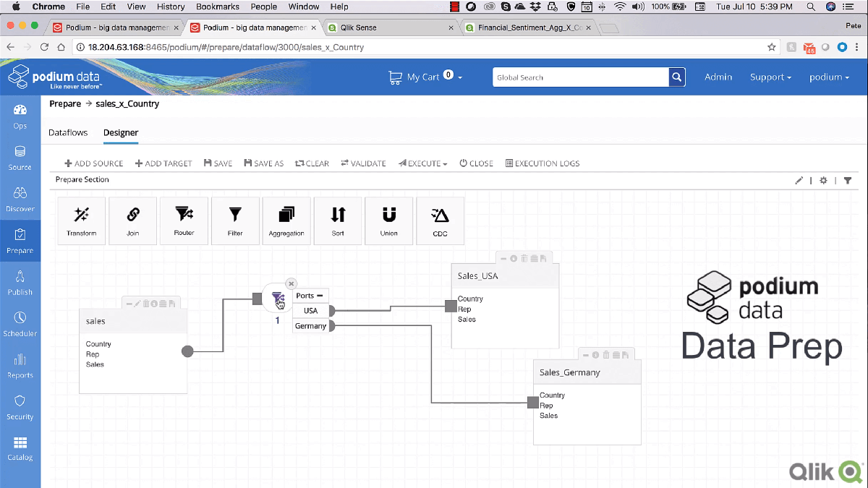This screenshot has width=868, height=488.
Task: Open the Reports sidebar section
Action: tap(20, 366)
